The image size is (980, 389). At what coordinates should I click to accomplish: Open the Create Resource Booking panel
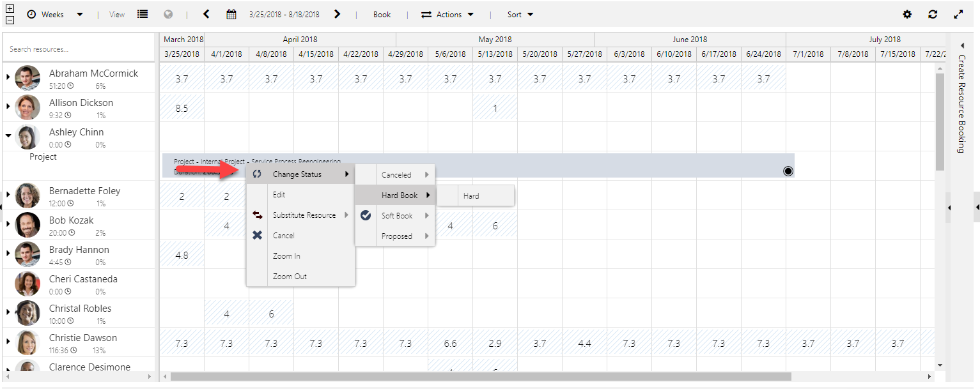coord(961,102)
